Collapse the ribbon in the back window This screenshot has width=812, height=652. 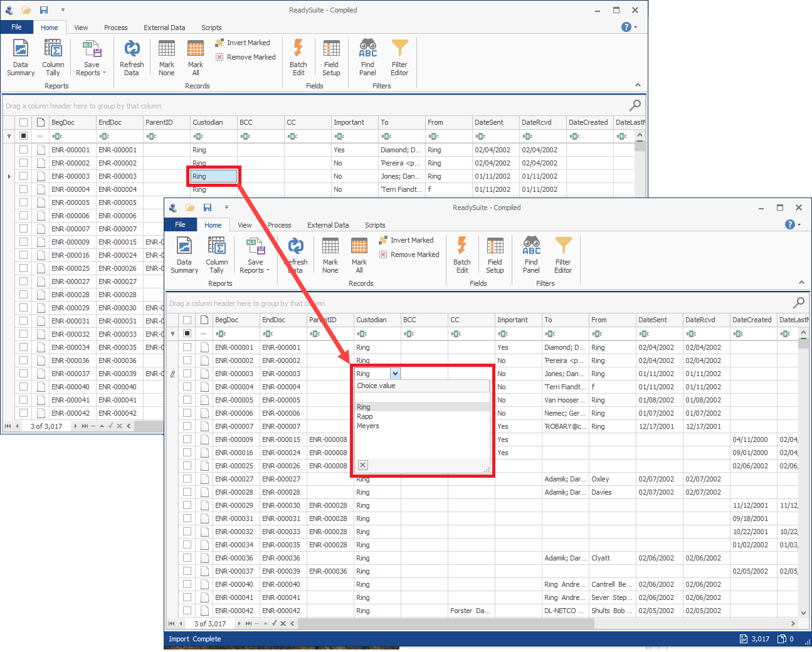coord(638,85)
